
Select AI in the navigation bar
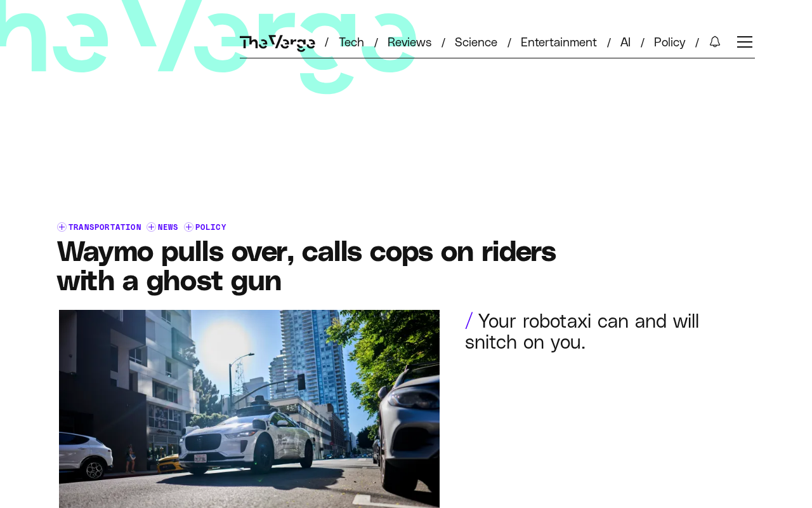[625, 42]
